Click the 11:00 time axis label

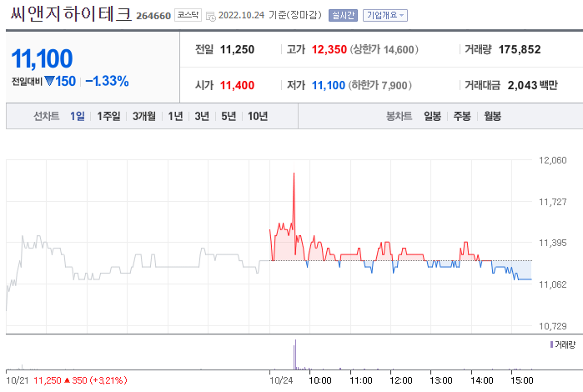coord(361,380)
